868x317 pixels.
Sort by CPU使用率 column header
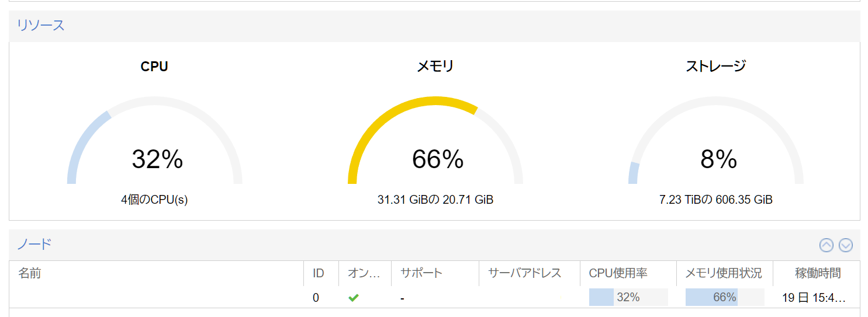point(618,273)
